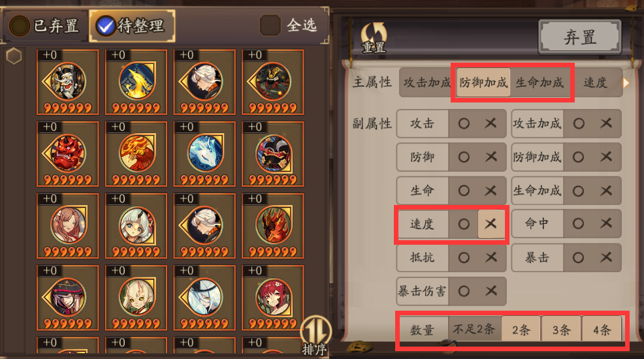Pick the orange phoenix soul icon
Image resolution: width=644 pixels, height=359 pixels.
pyautogui.click(x=136, y=154)
